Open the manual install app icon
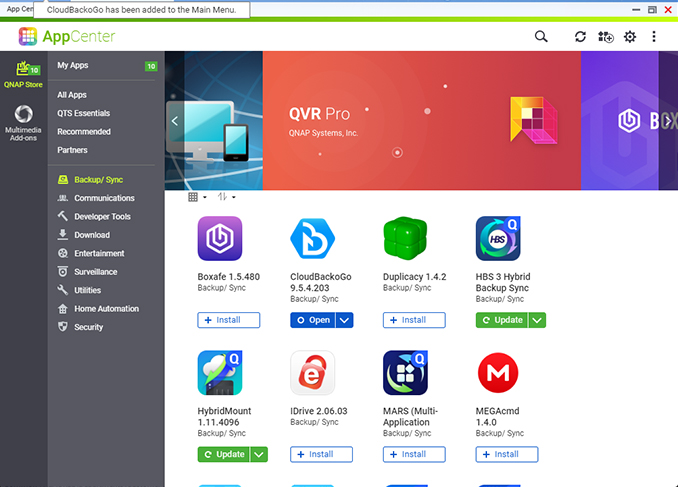The height and width of the screenshot is (487, 678). 605,37
